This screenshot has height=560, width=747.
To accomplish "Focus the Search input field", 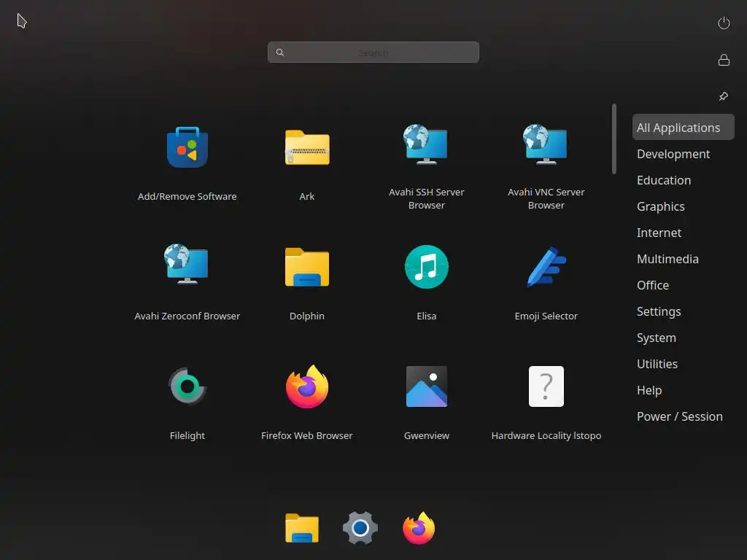I will [x=373, y=52].
